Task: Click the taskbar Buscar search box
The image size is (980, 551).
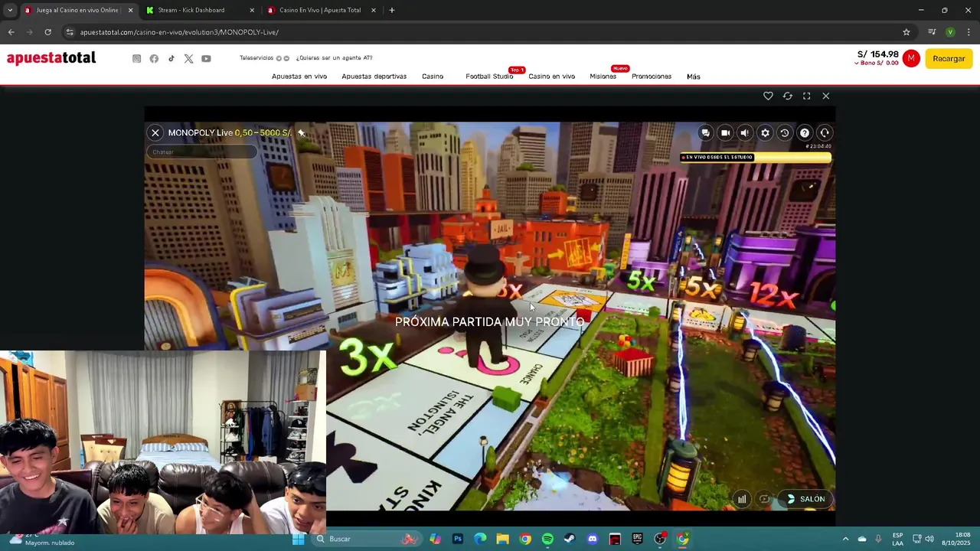Action: (367, 539)
